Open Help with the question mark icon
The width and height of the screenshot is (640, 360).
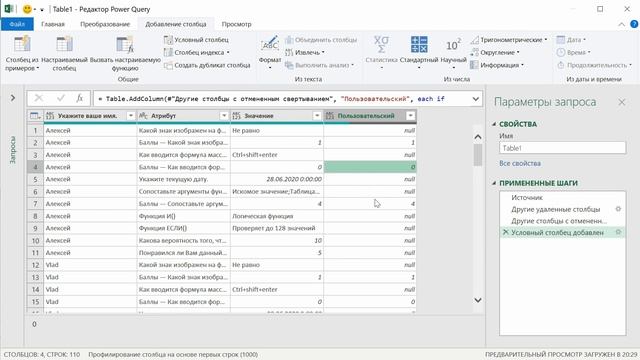pyautogui.click(x=635, y=24)
